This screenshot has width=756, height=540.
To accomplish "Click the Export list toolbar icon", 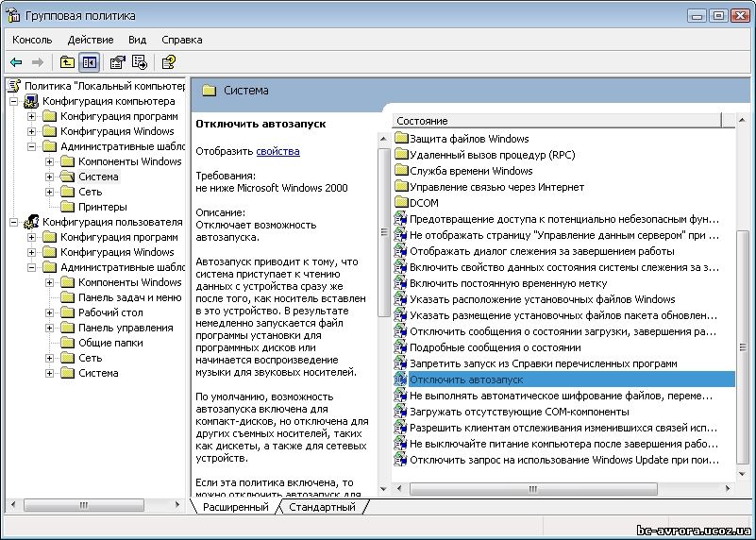I will pos(140,62).
